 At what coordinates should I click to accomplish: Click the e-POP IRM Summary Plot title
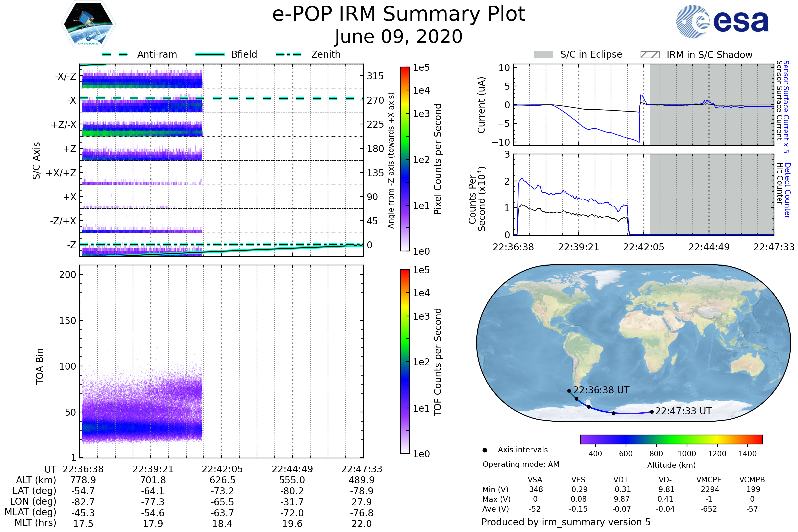pos(399,14)
